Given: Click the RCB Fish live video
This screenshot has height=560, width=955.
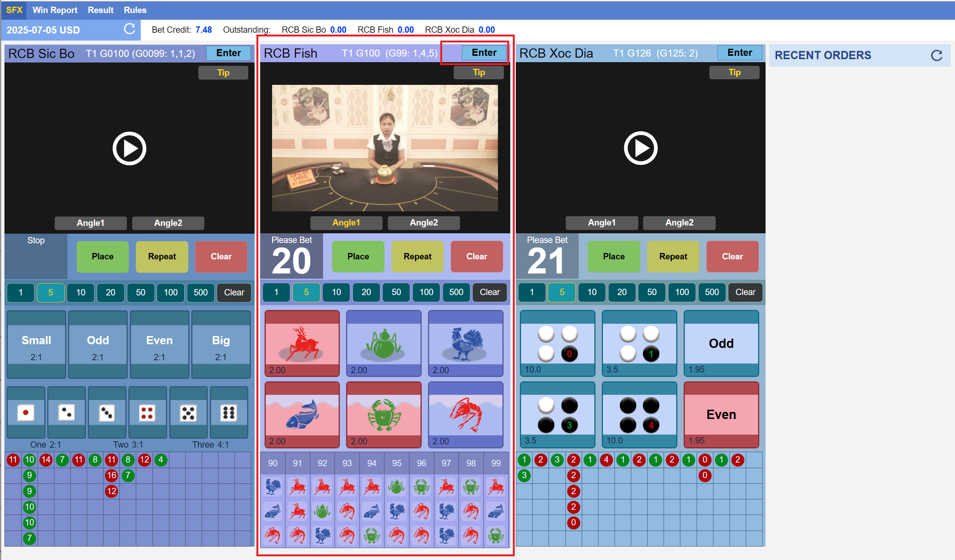Looking at the screenshot, I should coord(385,148).
